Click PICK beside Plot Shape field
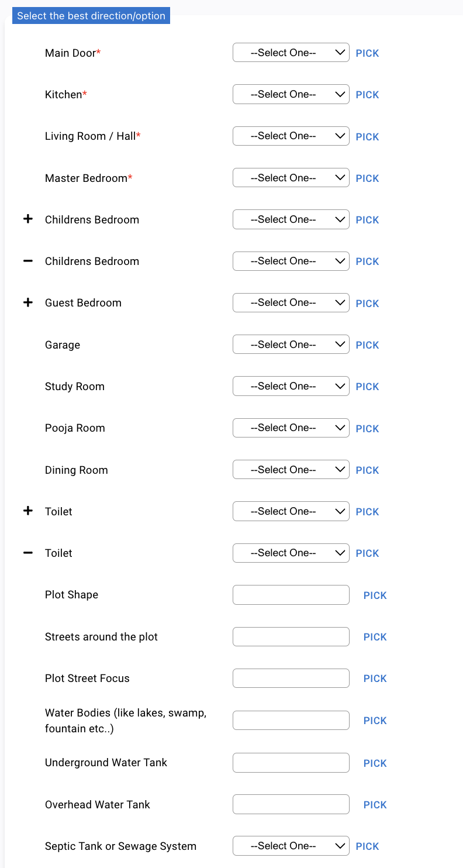463x868 pixels. [x=375, y=595]
